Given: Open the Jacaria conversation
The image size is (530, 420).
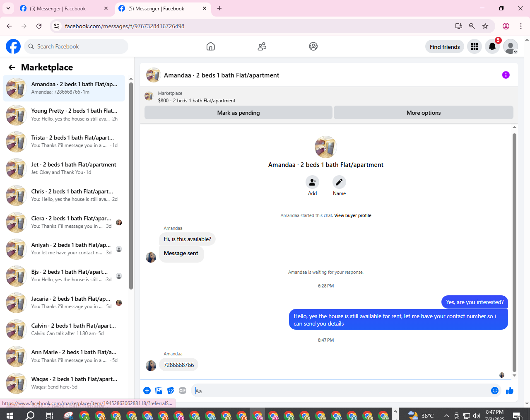Looking at the screenshot, I should 64,303.
